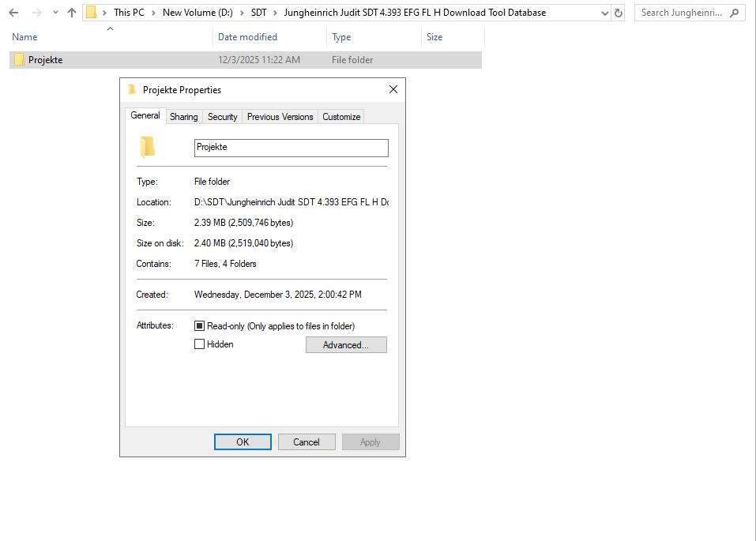Click the back navigation arrow
This screenshot has width=756, height=541.
coord(13,12)
